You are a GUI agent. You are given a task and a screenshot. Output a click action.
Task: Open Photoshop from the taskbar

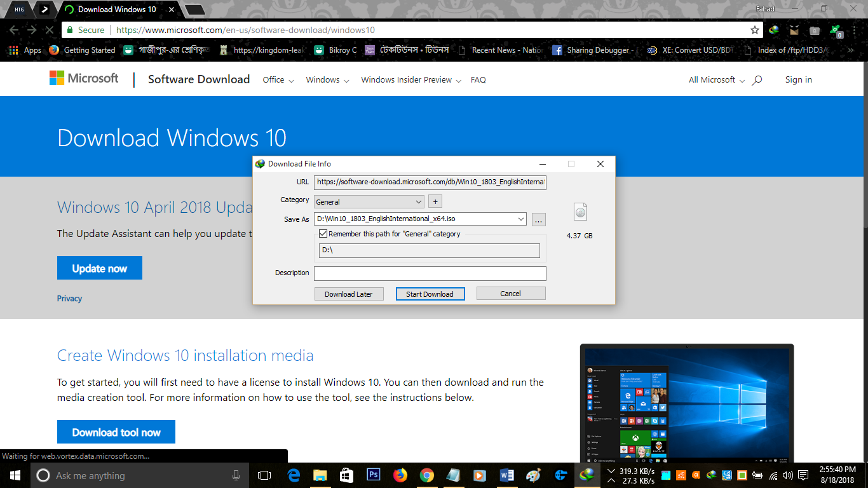pos(374,475)
